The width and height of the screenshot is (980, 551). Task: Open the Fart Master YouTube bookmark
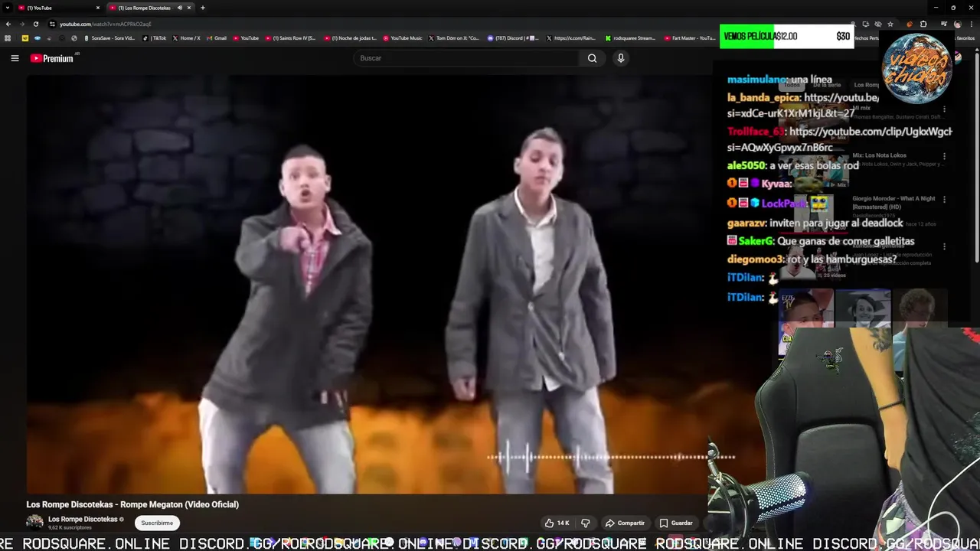[690, 37]
